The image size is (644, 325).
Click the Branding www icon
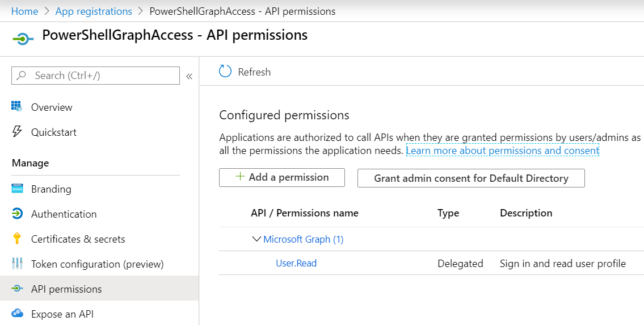17,189
